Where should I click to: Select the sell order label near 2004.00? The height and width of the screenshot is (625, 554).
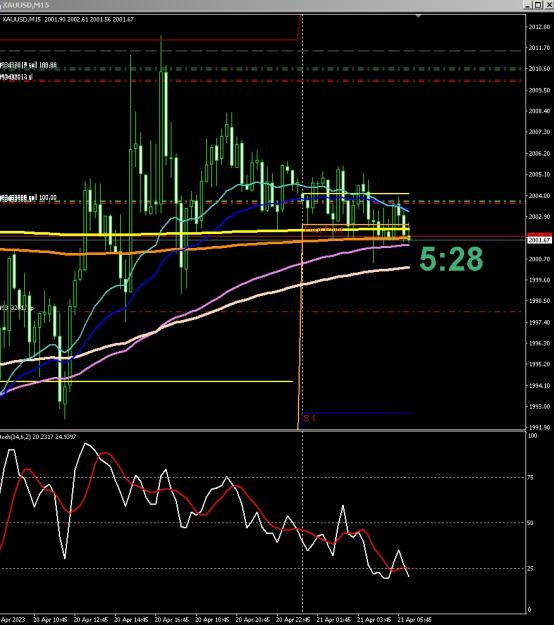[x=29, y=198]
